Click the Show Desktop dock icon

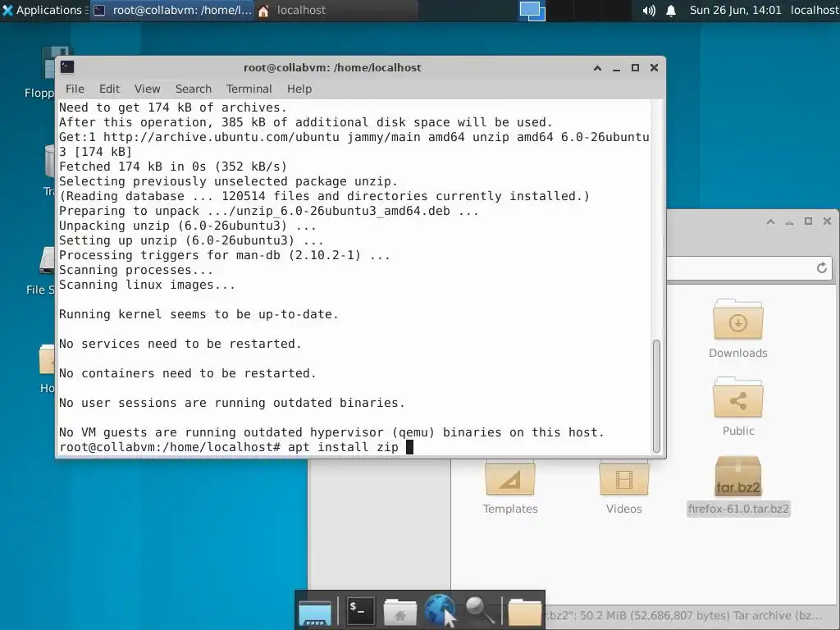click(x=315, y=611)
